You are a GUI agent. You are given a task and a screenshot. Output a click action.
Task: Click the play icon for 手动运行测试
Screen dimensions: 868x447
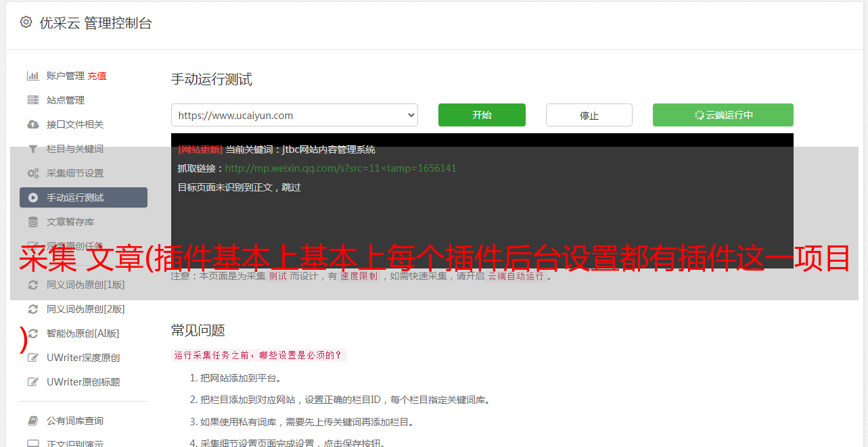coord(32,197)
